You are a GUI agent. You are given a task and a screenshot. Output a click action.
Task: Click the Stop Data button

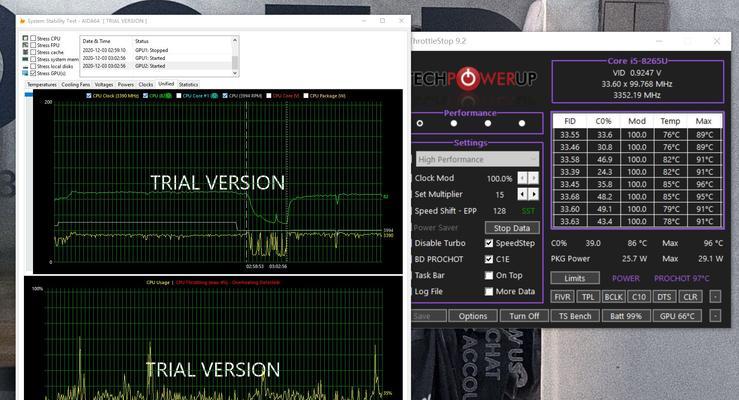[512, 228]
